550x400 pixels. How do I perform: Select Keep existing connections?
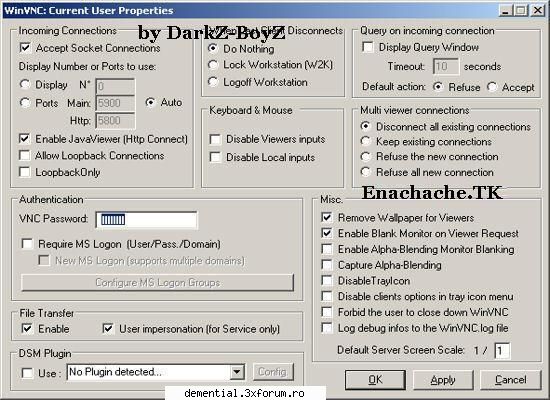point(365,141)
